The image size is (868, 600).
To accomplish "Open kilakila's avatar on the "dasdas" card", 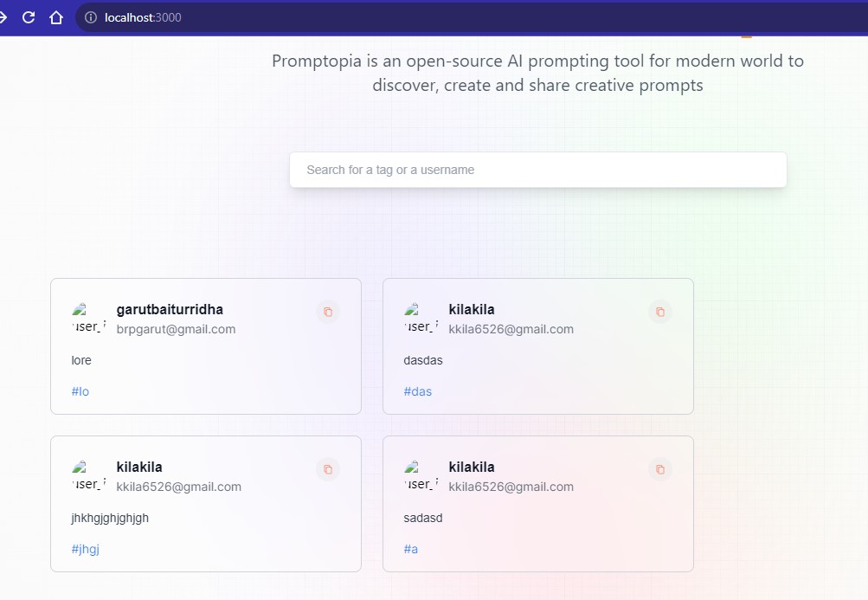I will click(419, 319).
